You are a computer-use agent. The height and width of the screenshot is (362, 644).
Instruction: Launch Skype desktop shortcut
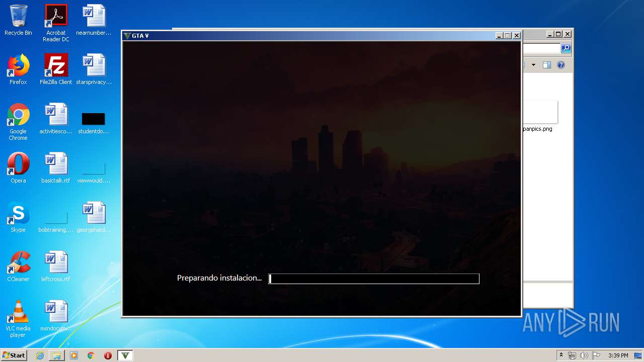click(18, 217)
